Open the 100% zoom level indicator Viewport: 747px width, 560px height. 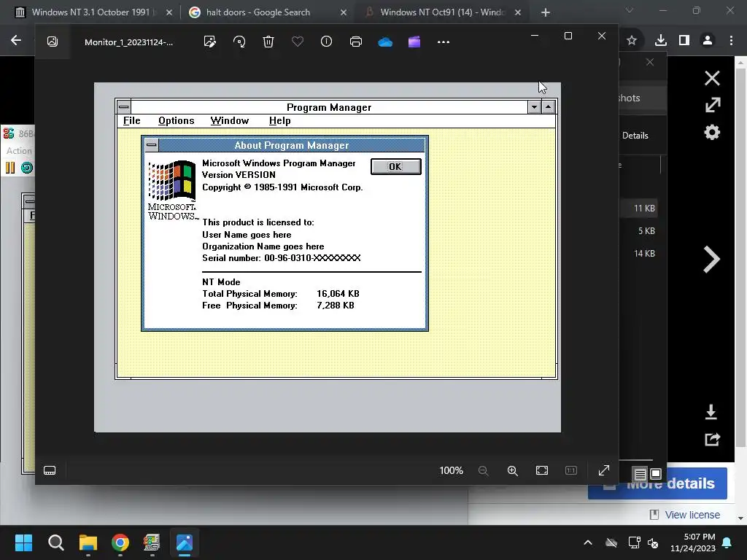(451, 470)
